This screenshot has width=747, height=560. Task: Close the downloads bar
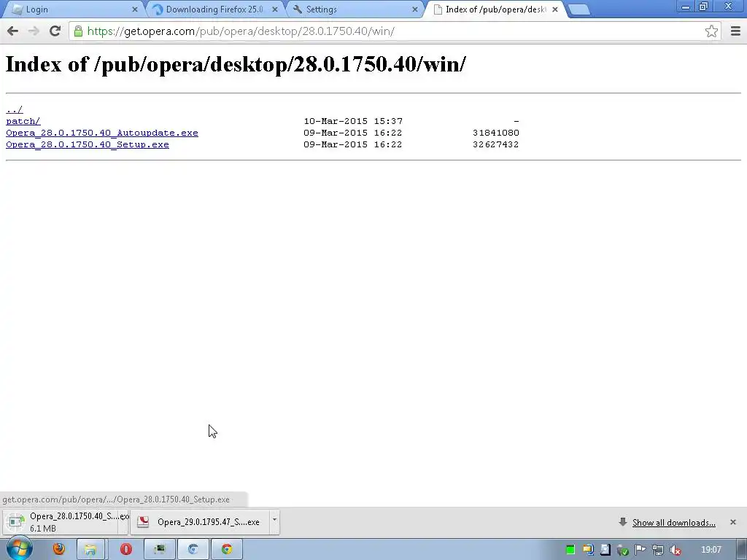[x=733, y=522]
